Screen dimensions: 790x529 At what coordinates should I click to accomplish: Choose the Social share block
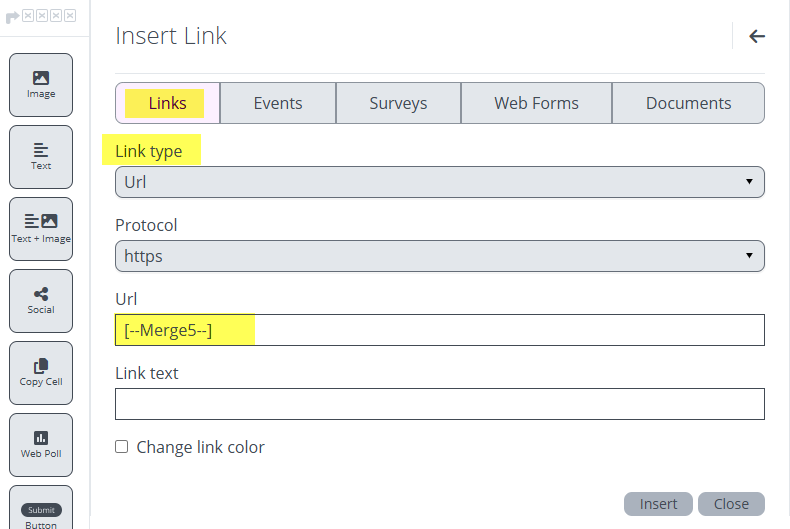coord(41,300)
